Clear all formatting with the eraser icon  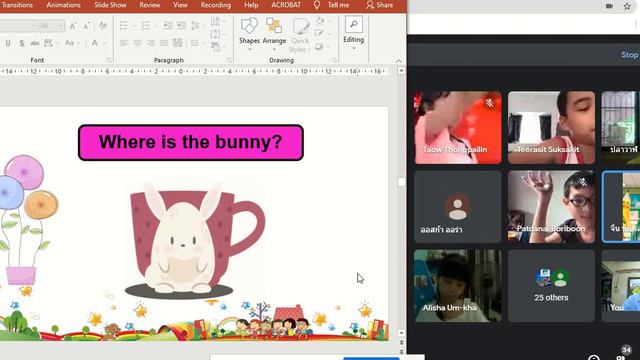(x=103, y=26)
